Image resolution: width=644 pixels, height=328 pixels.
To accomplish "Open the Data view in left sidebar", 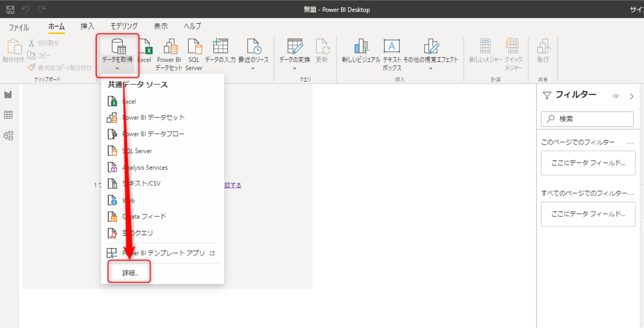I will click(x=8, y=115).
